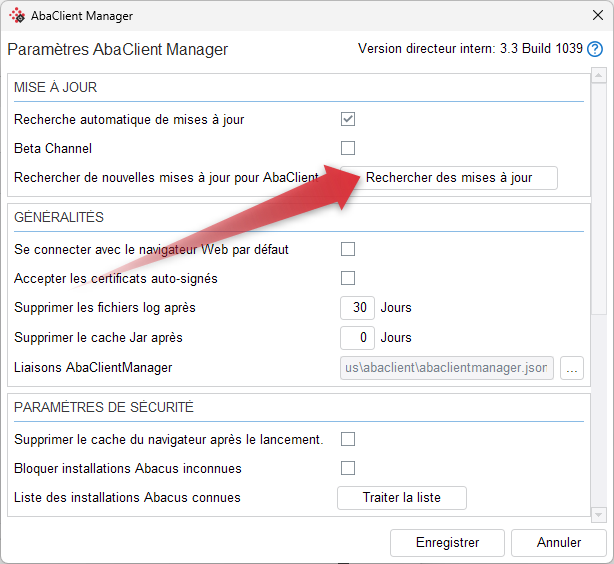Select the MISE À JOUR section heading
The width and height of the screenshot is (614, 564).
[x=56, y=87]
